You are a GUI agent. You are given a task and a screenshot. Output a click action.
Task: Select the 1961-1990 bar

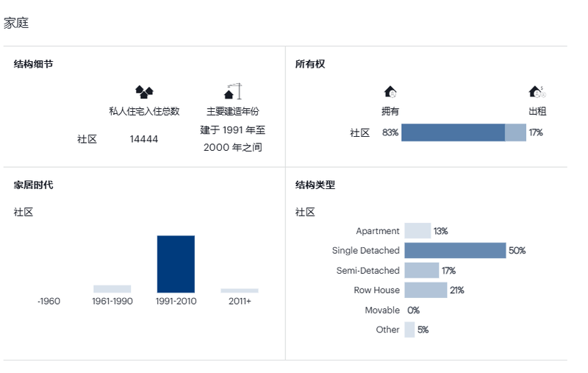pos(112,289)
